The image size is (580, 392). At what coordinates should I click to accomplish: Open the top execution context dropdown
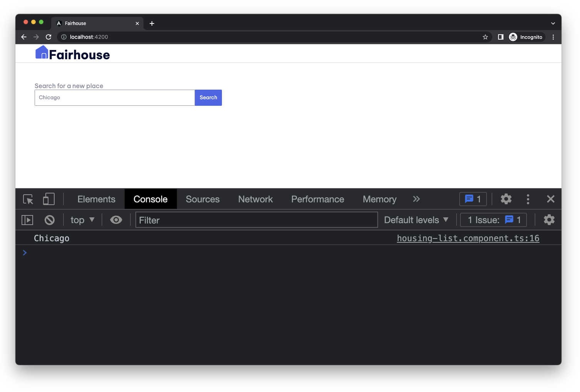tap(82, 220)
